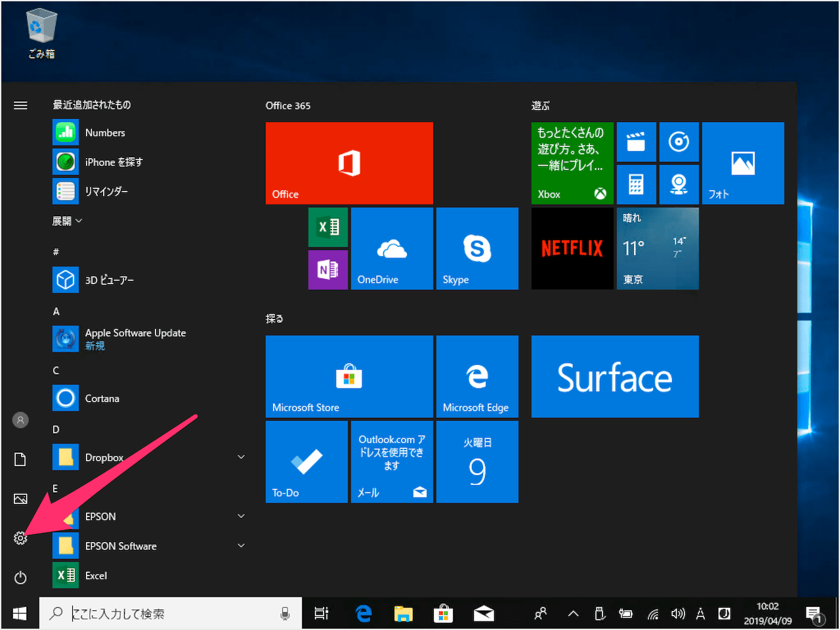This screenshot has width=840, height=630.
Task: Launch the Netflix tile
Action: coord(572,248)
